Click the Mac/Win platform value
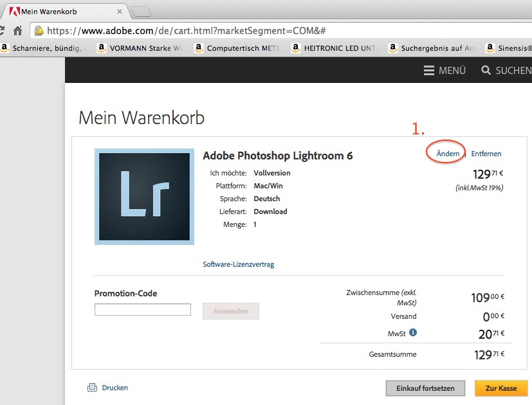The image size is (532, 405). click(268, 186)
